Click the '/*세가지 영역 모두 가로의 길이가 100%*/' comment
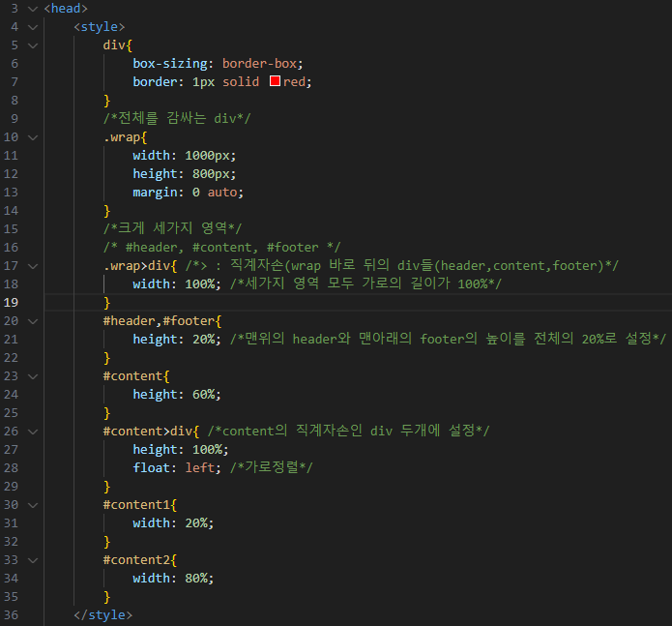Screen dimensions: 672x626 click(366, 283)
